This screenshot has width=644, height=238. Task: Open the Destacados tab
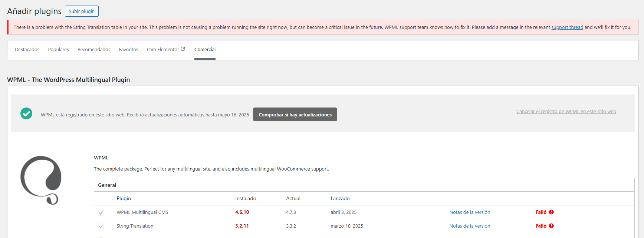(x=27, y=50)
